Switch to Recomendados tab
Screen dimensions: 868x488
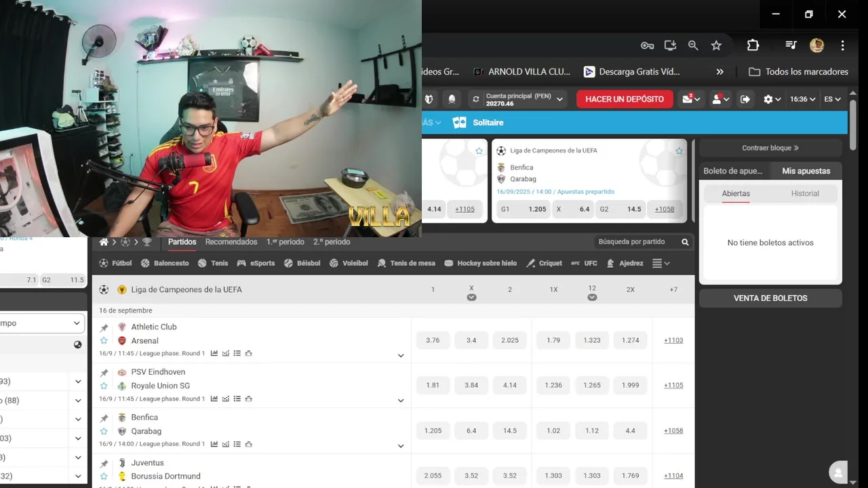(231, 242)
